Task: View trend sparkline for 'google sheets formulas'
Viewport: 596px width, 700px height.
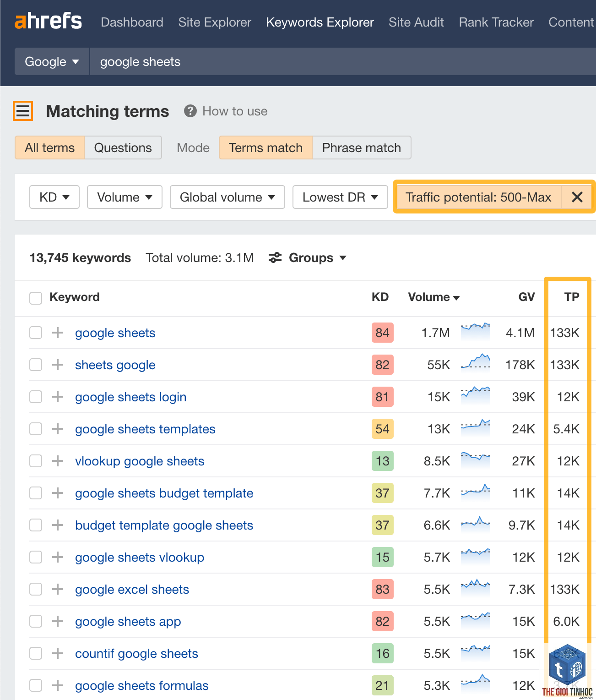Action: [476, 684]
